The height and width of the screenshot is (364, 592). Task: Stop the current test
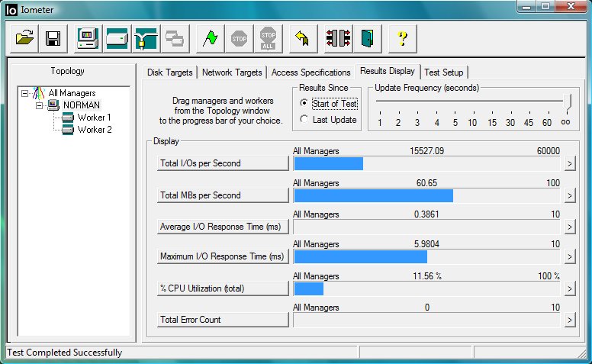point(239,38)
